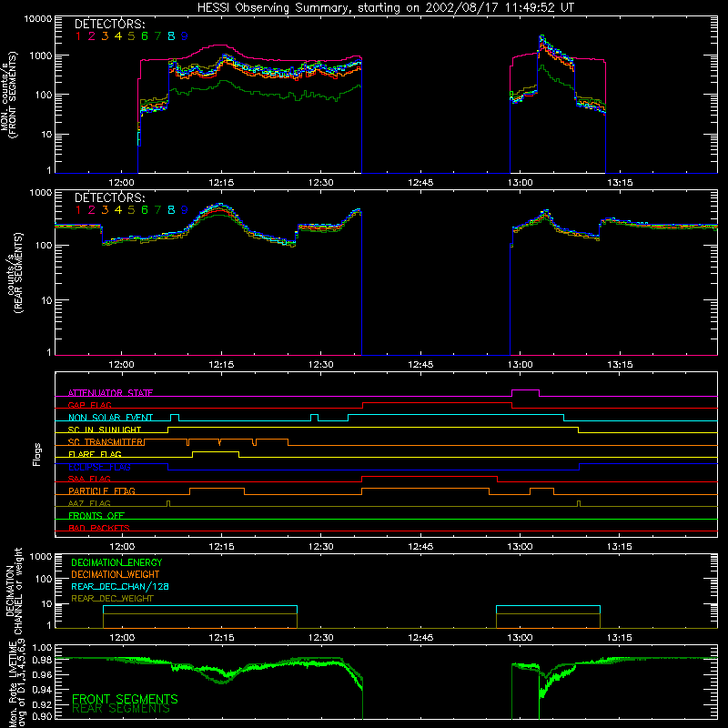This screenshot has width=728, height=728.
Task: Click the 'MON. counts/s (FRONT SEGMENTS)' axis label
Action: (8, 95)
